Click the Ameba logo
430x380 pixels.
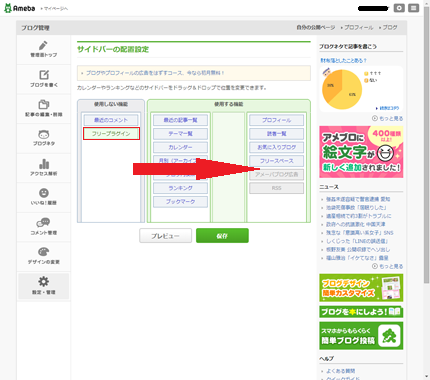(19, 8)
